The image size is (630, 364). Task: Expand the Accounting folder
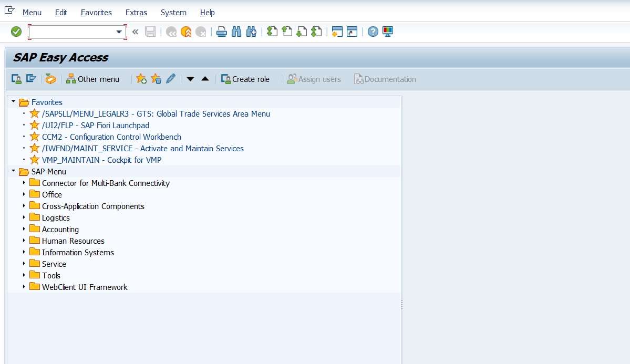tap(24, 229)
